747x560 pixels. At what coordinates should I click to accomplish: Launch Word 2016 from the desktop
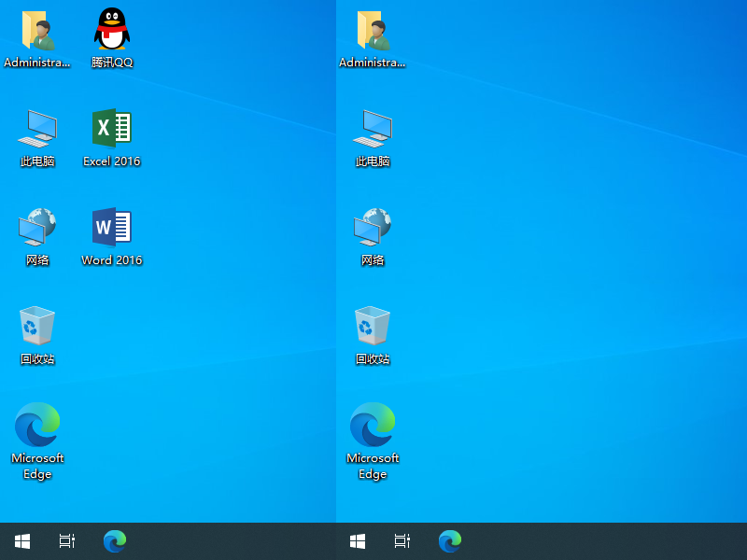point(111,227)
